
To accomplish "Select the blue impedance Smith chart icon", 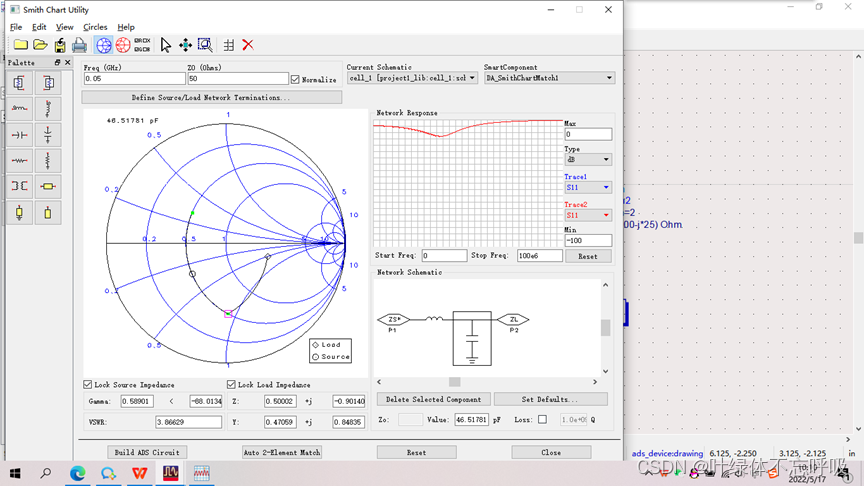I will click(104, 45).
